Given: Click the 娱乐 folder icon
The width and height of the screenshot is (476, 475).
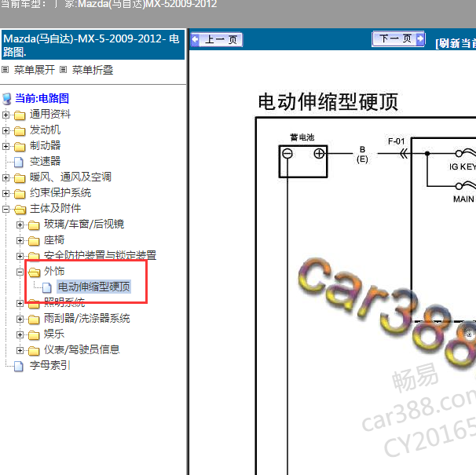Looking at the screenshot, I should pos(34,335).
